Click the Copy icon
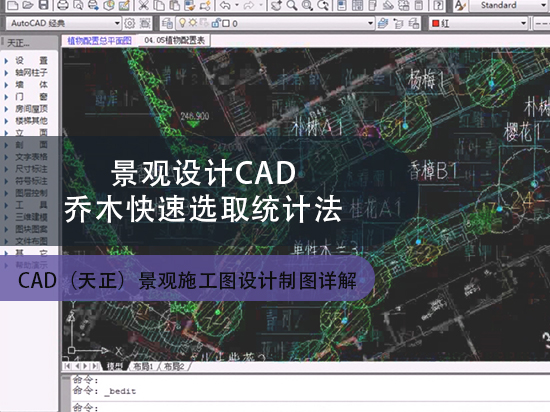Screen dimensions: 550x412 click(x=159, y=5)
